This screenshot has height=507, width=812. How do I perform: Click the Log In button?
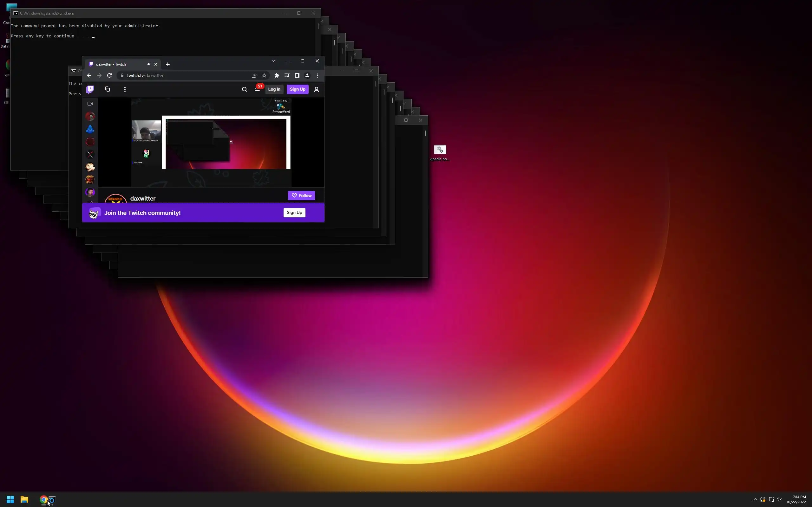[x=274, y=89]
